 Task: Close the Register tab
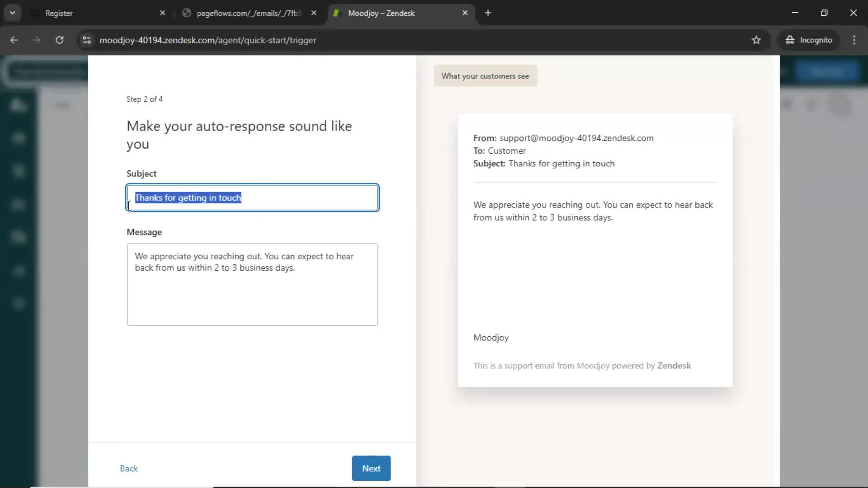tap(162, 13)
